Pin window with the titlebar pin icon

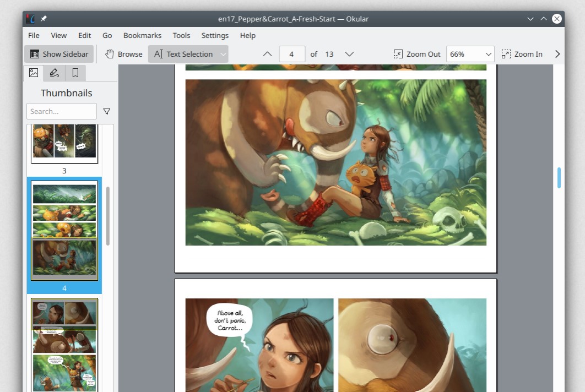pyautogui.click(x=44, y=19)
